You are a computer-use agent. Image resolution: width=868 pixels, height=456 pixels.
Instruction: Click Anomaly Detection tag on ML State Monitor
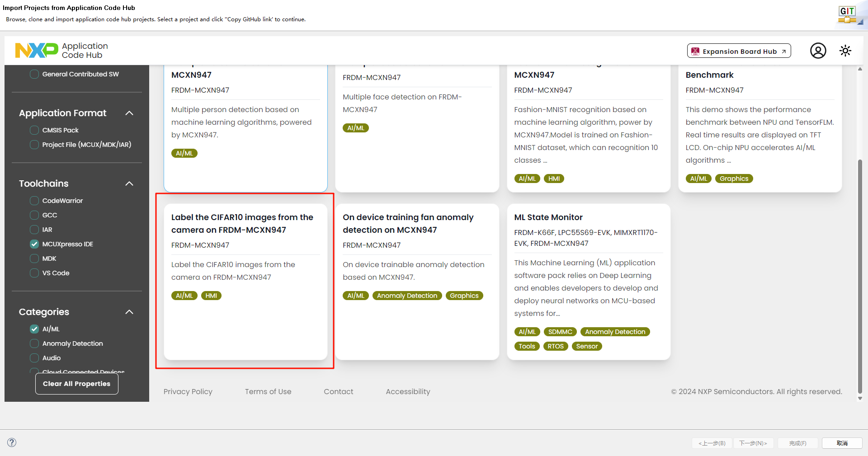pos(615,332)
